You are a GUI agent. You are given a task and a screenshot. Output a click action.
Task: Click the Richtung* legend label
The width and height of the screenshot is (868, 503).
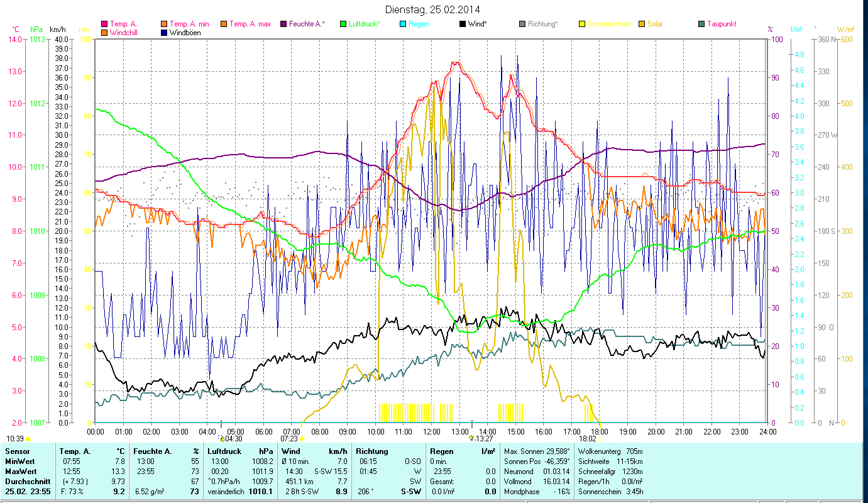tap(543, 25)
